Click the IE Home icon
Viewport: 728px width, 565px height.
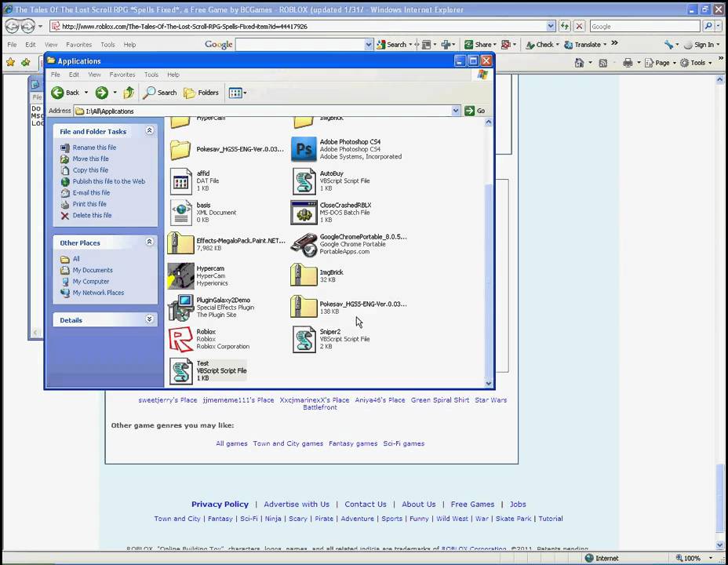(579, 63)
